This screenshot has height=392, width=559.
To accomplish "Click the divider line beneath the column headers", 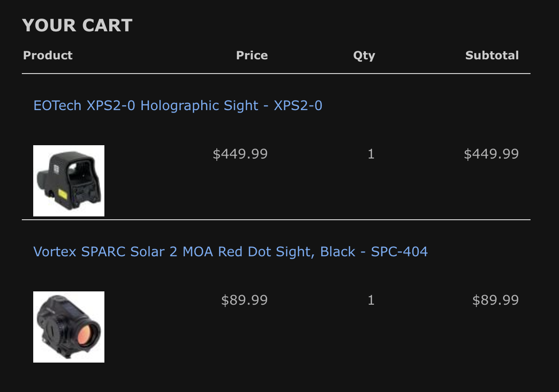I will point(276,74).
